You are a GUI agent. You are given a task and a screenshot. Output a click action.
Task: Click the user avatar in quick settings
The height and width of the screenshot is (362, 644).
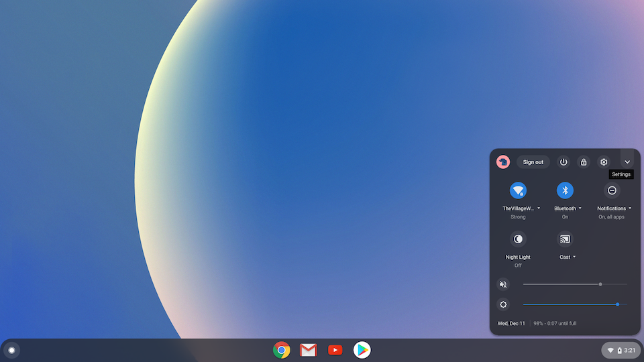click(502, 162)
